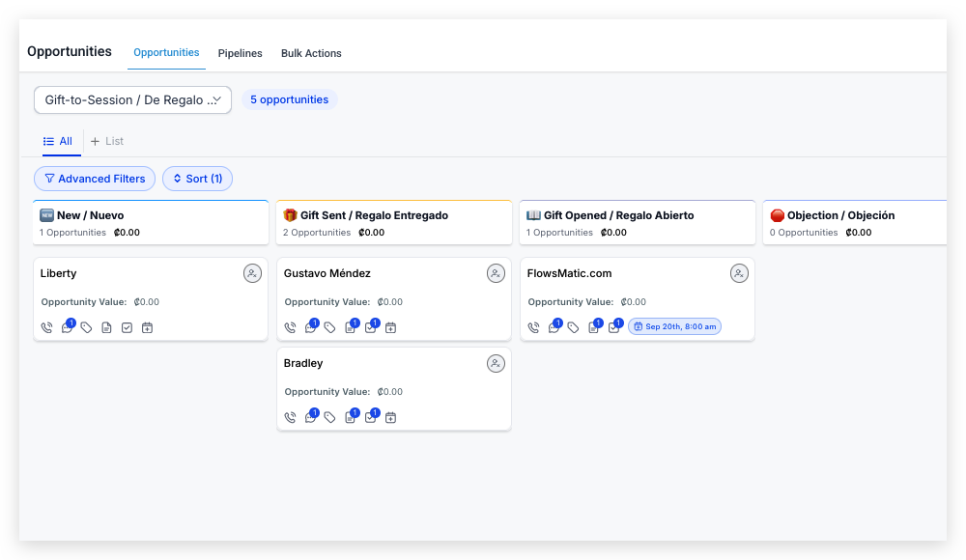Open the phone icon on the Liberty card
966x560 pixels.
click(46, 327)
